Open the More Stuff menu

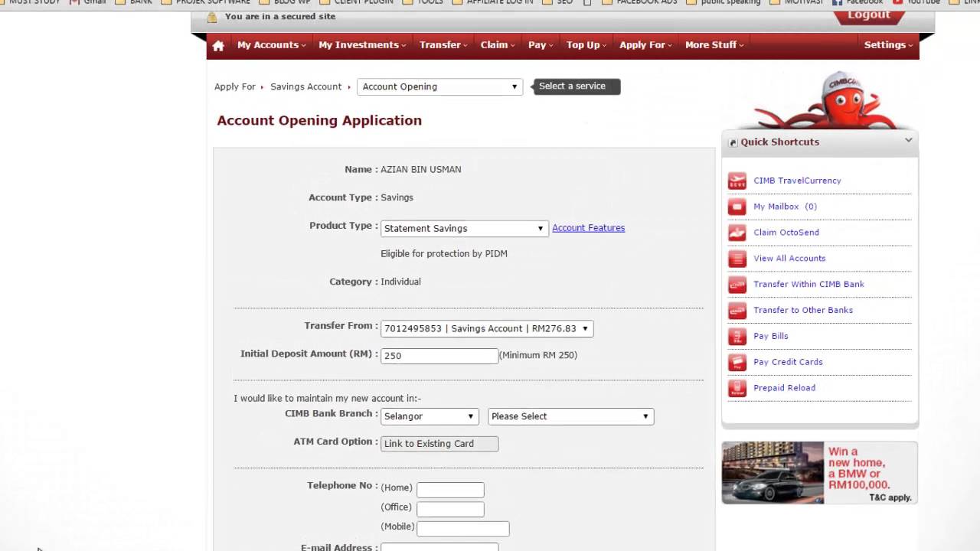pos(714,45)
